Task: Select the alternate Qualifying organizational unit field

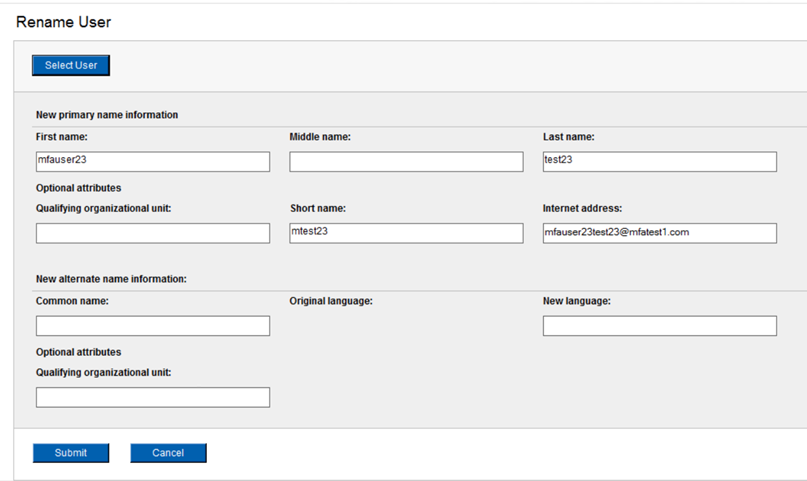Action: pyautogui.click(x=153, y=397)
